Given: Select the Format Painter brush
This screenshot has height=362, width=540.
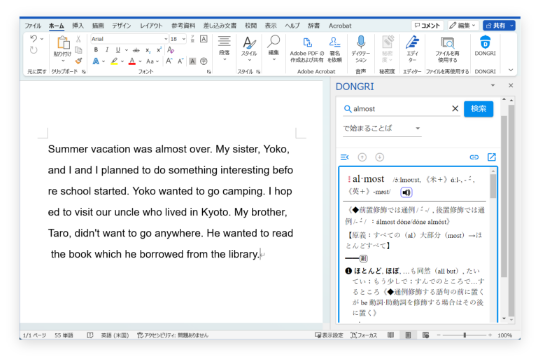Looking at the screenshot, I should click(x=79, y=61).
